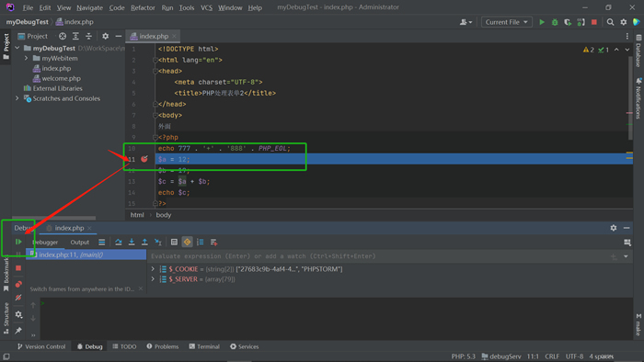Mute breakpoints in the debug sidebar
Viewport: 644px width, 362px height.
pyautogui.click(x=18, y=298)
